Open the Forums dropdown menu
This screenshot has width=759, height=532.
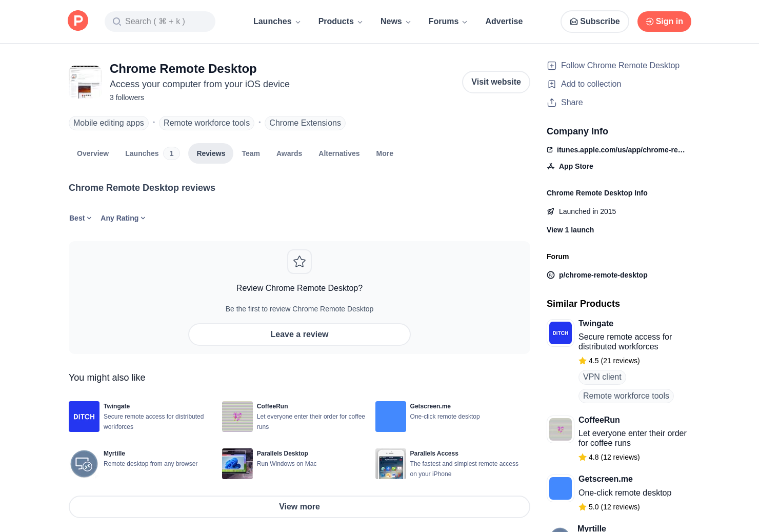coord(448,22)
